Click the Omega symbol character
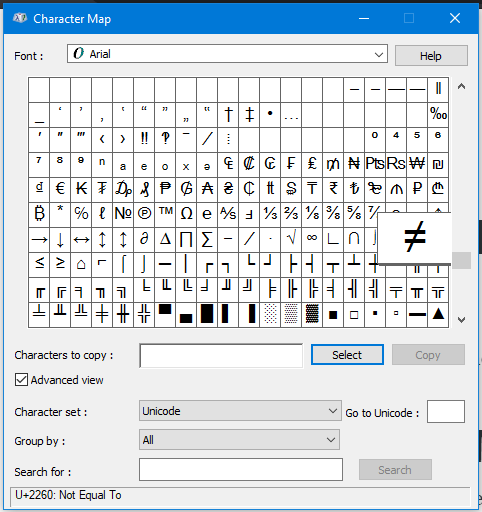This screenshot has width=482, height=512. click(x=186, y=215)
